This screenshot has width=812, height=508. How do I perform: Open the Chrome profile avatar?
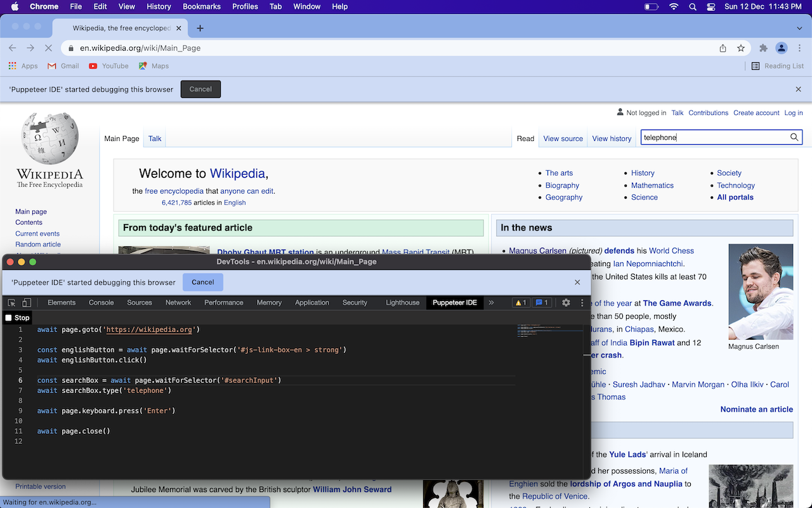(x=782, y=48)
